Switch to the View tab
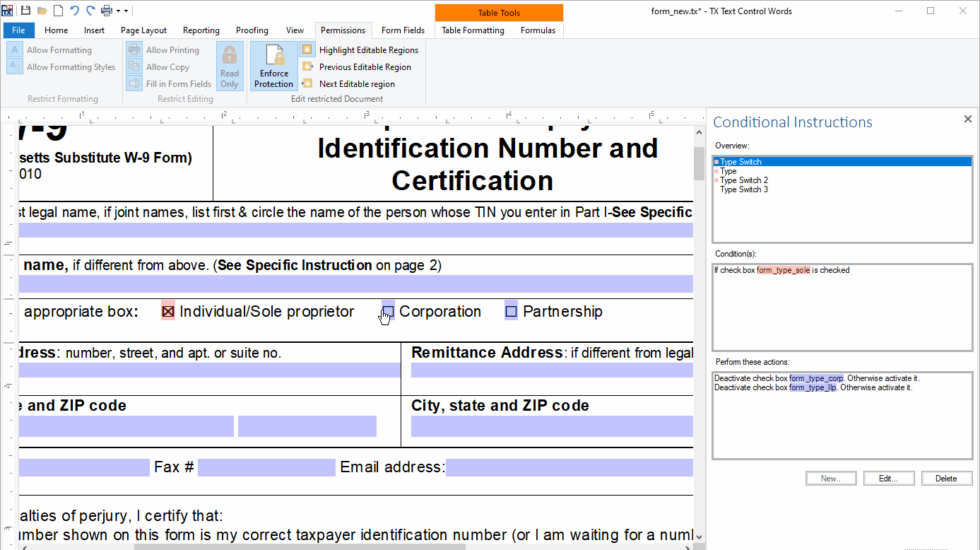 [295, 30]
